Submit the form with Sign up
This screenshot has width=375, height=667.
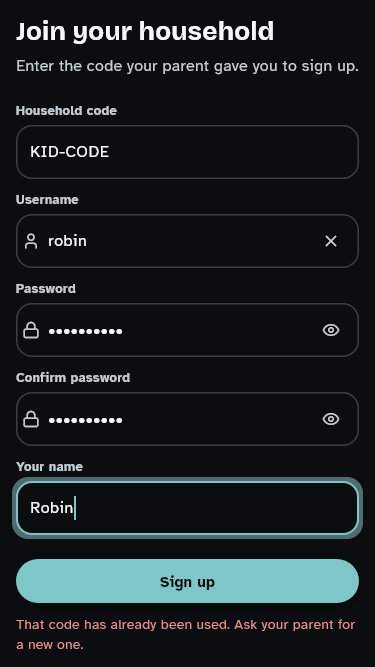point(188,581)
